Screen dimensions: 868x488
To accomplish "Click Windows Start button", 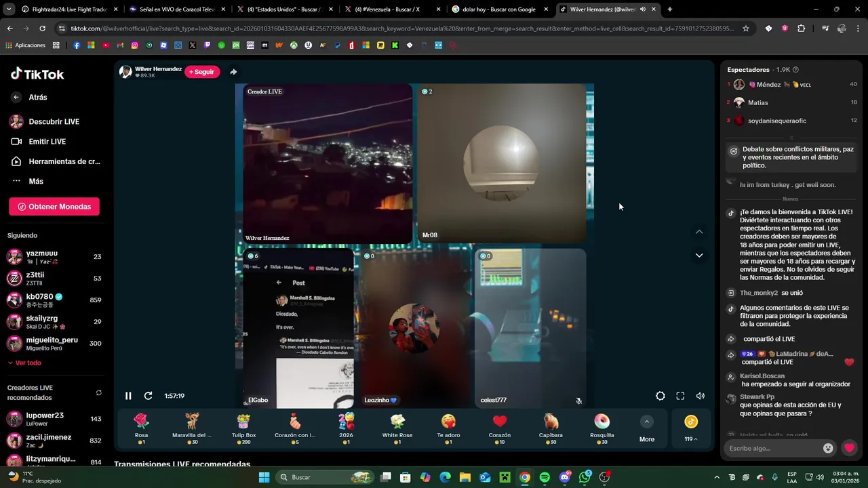I will (264, 477).
